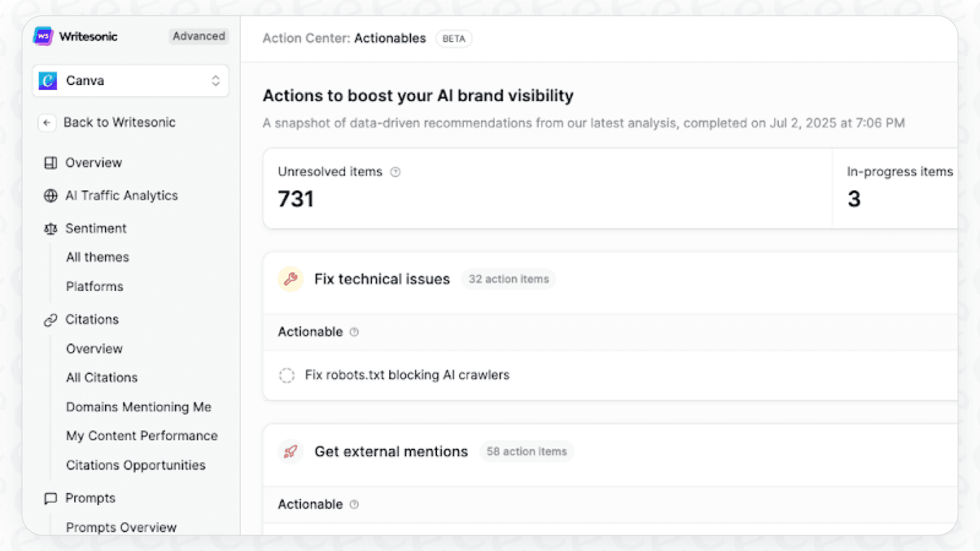Click the back arrow circle beside Back to Writesonic
This screenshot has width=980, height=551.
47,123
